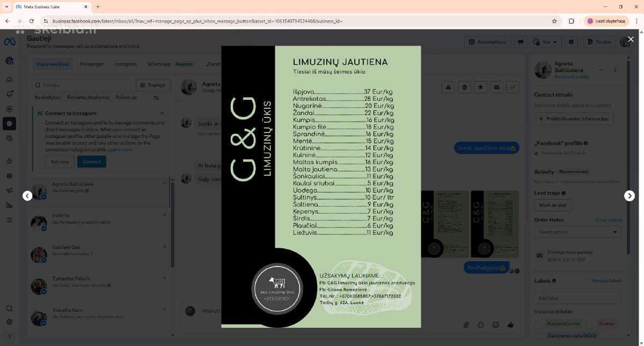Open Automations
The height and width of the screenshot is (346, 644).
tap(487, 42)
